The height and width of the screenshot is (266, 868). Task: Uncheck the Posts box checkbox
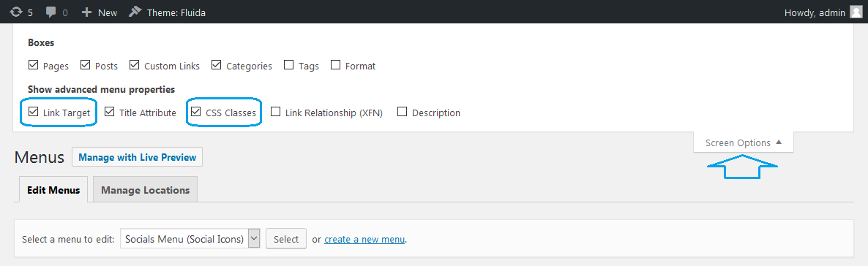(85, 65)
